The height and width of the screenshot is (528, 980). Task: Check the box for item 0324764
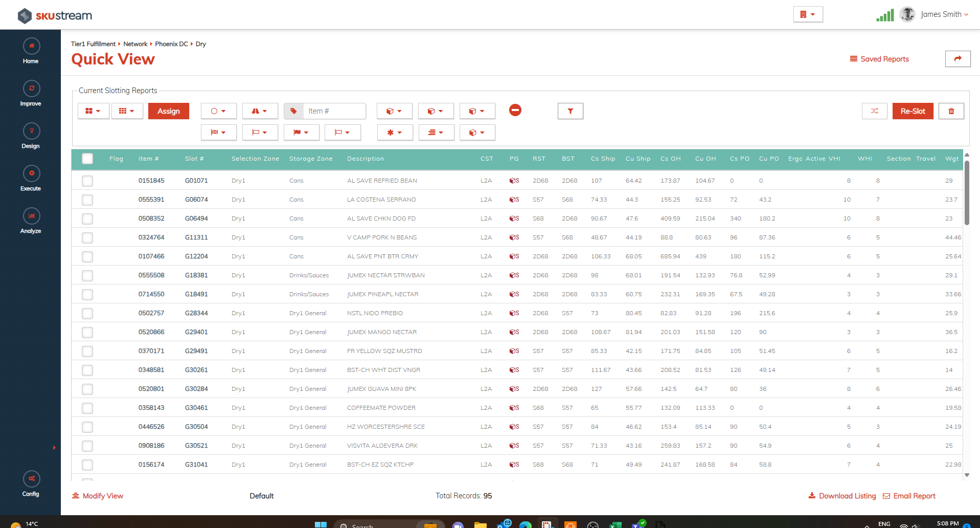tap(87, 237)
